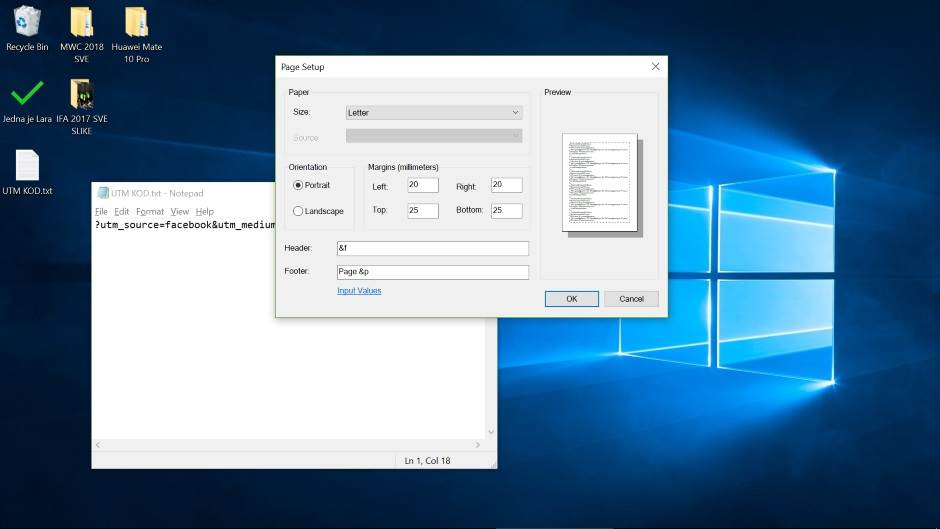Click the Header text field

click(x=432, y=248)
